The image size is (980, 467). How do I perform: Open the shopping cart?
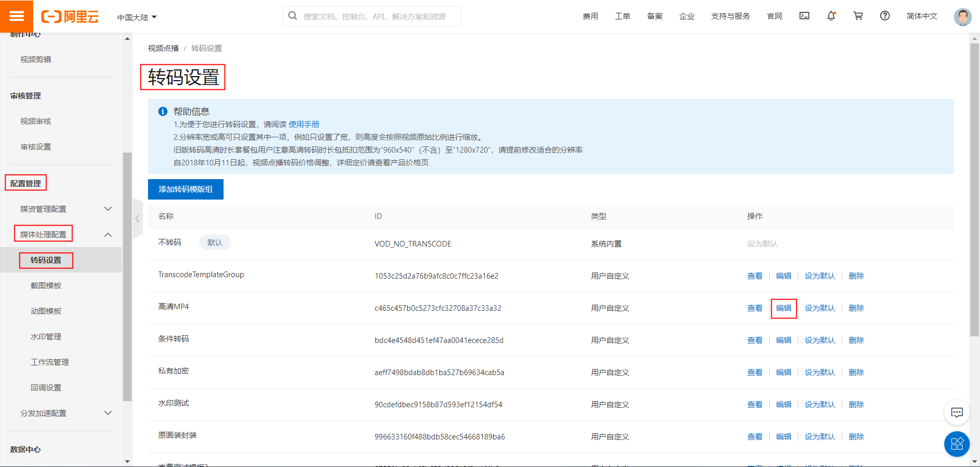[858, 16]
